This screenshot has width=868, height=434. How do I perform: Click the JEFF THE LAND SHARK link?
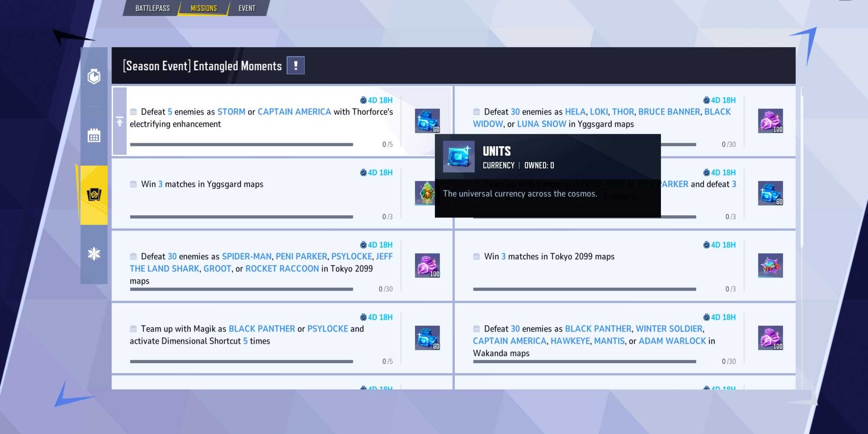(261, 263)
